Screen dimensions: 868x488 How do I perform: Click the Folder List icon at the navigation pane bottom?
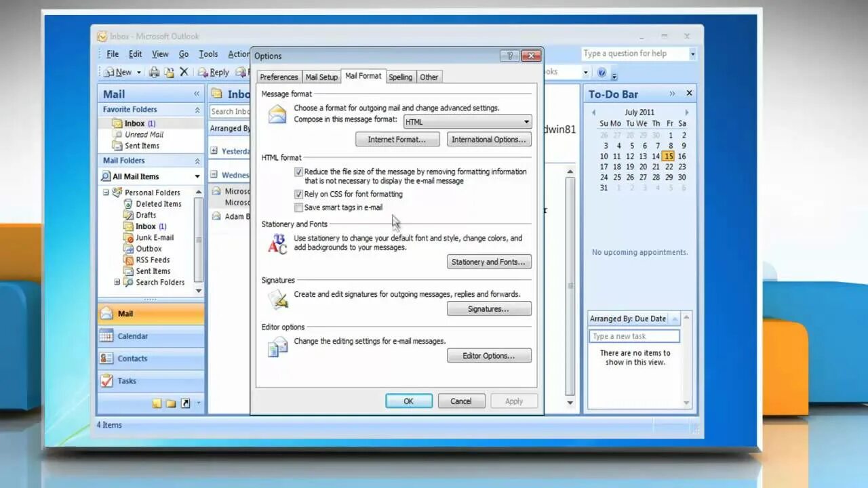[171, 403]
